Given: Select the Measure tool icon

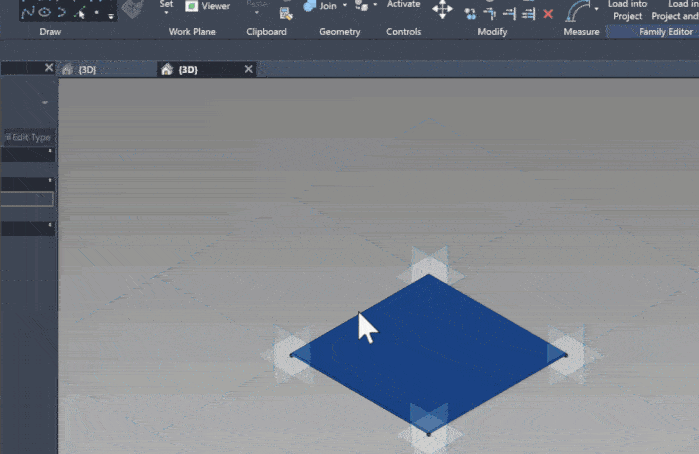Looking at the screenshot, I should 576,11.
